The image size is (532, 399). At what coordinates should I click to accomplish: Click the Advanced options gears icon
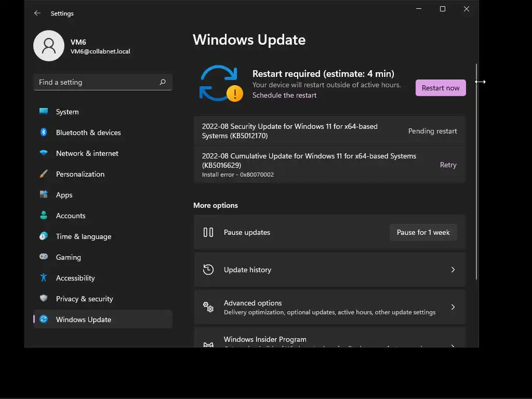tap(208, 307)
